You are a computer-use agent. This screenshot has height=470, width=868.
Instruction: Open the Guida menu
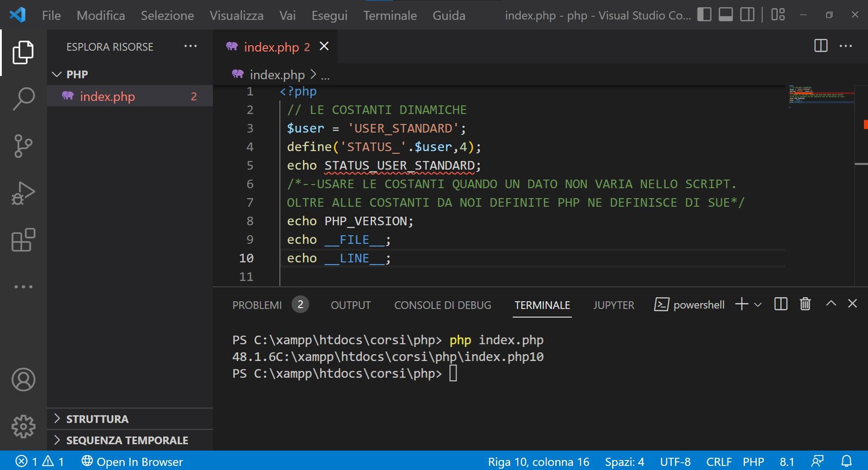tap(449, 15)
